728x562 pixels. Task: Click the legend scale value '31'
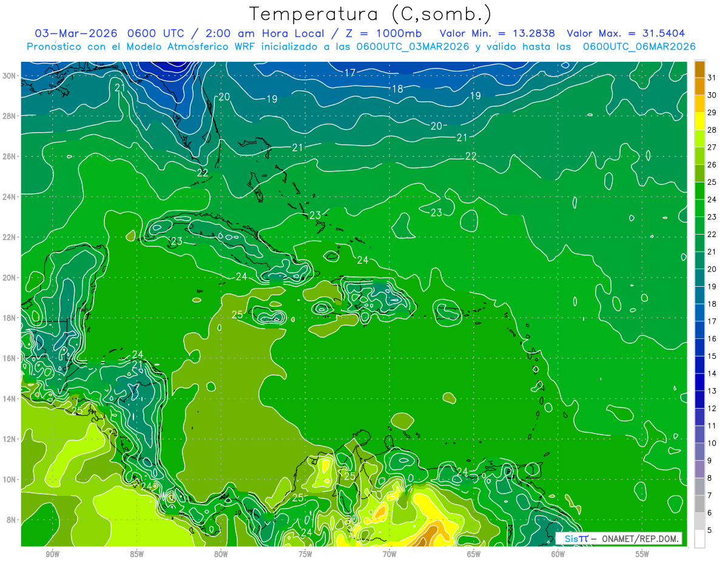712,78
